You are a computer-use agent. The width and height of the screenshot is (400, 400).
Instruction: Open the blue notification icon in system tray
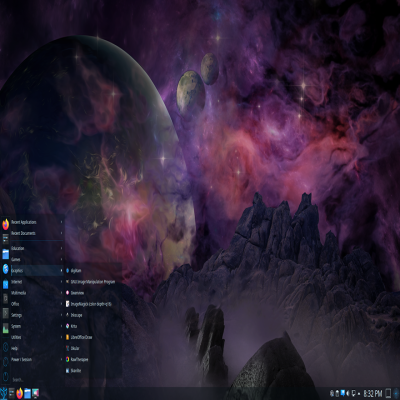[343, 393]
